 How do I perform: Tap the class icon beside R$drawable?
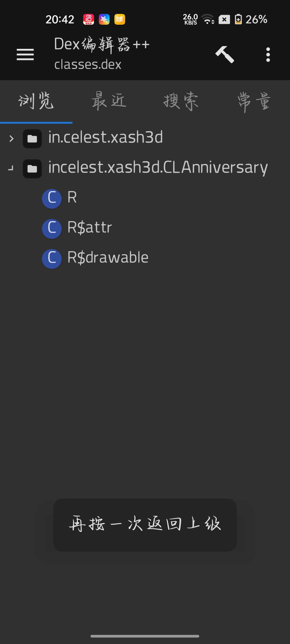pos(52,258)
